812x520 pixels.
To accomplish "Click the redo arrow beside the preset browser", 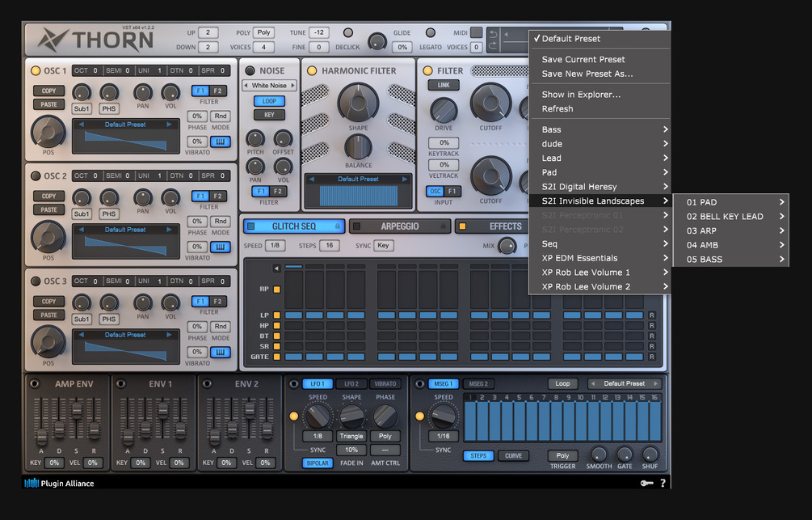I will [493, 46].
